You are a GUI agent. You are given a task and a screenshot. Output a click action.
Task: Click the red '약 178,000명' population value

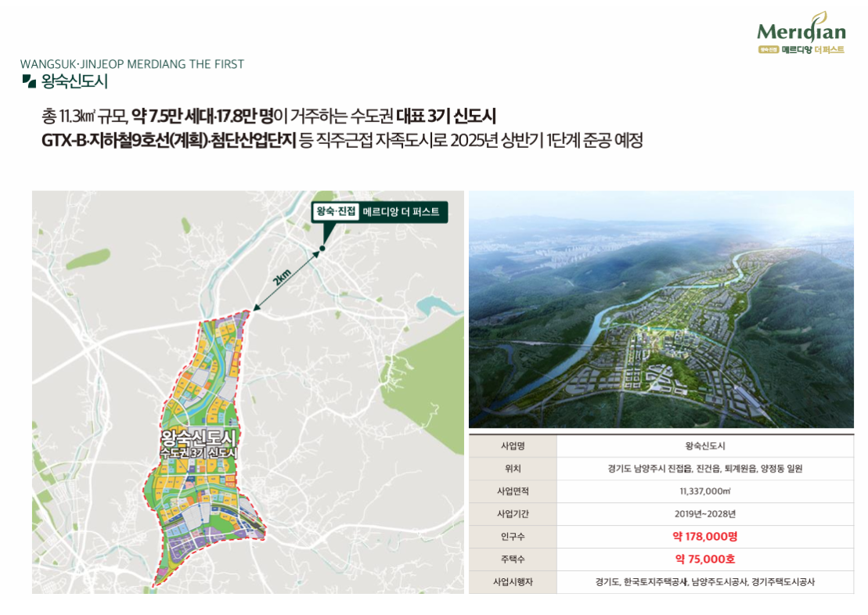coord(705,537)
